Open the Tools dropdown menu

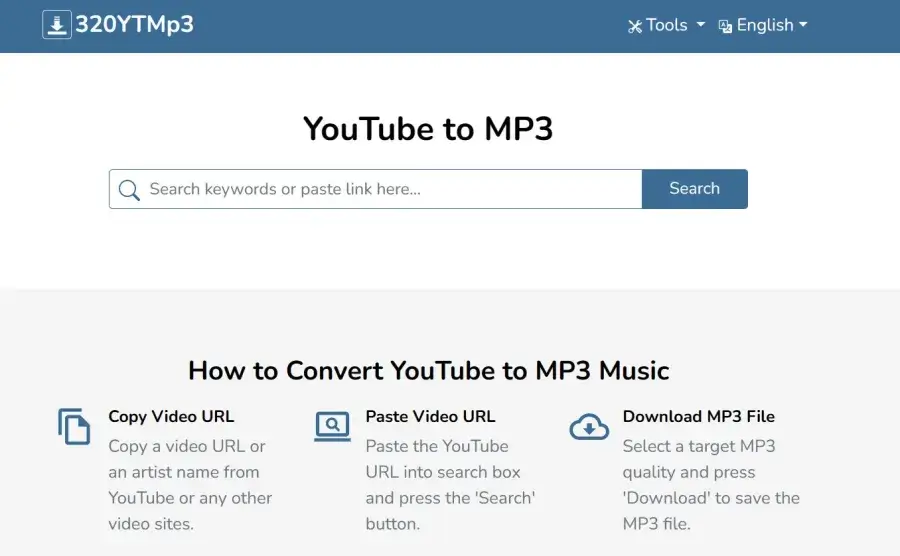[x=666, y=25]
